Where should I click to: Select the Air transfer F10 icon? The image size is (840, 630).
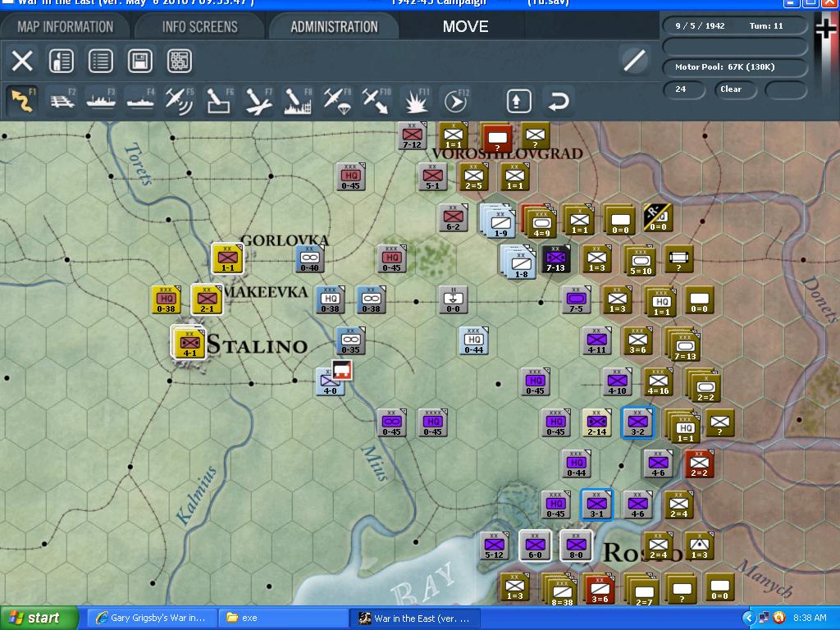coord(376,100)
